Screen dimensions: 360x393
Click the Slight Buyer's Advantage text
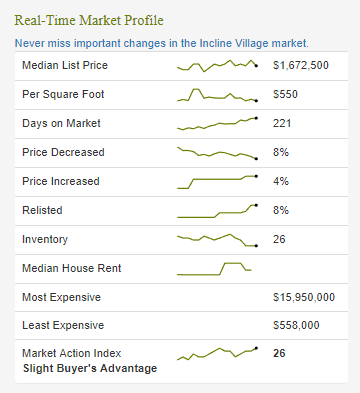90,368
